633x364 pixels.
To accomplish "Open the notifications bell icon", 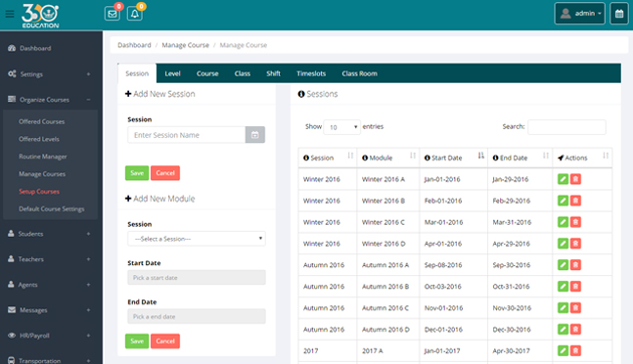I will pyautogui.click(x=135, y=14).
